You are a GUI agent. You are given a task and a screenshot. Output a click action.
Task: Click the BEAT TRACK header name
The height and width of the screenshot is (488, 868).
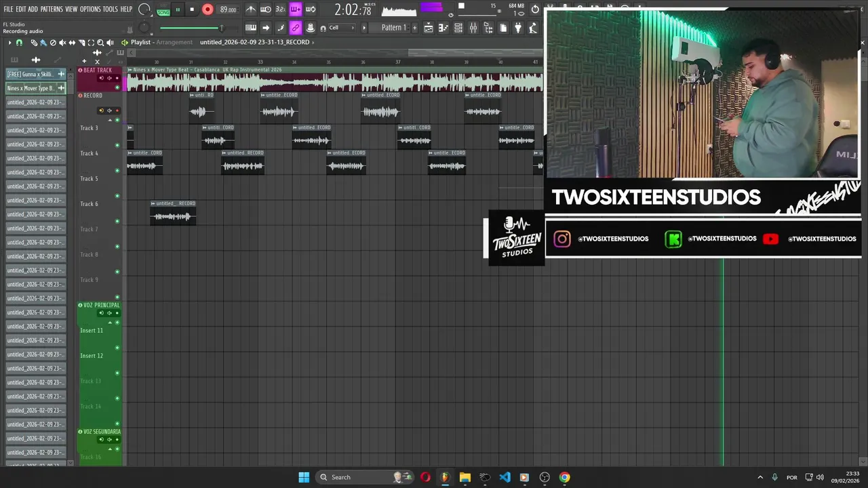tap(98, 70)
